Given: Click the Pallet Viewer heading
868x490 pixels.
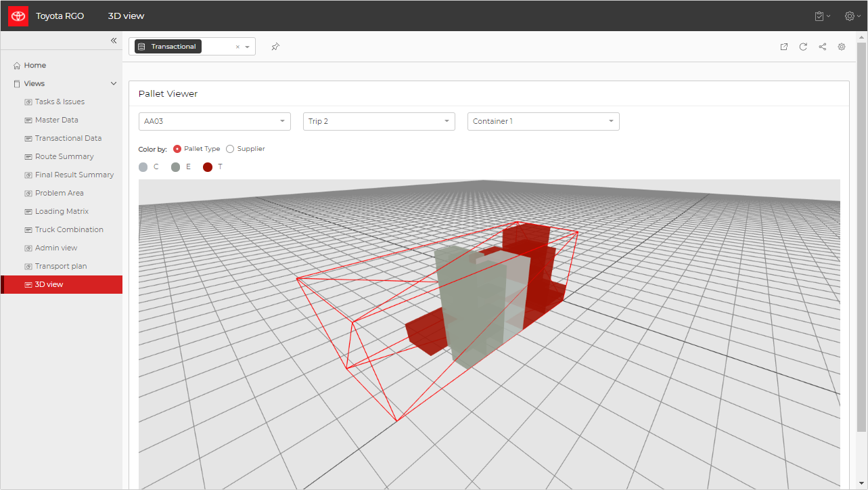Looking at the screenshot, I should tap(168, 94).
